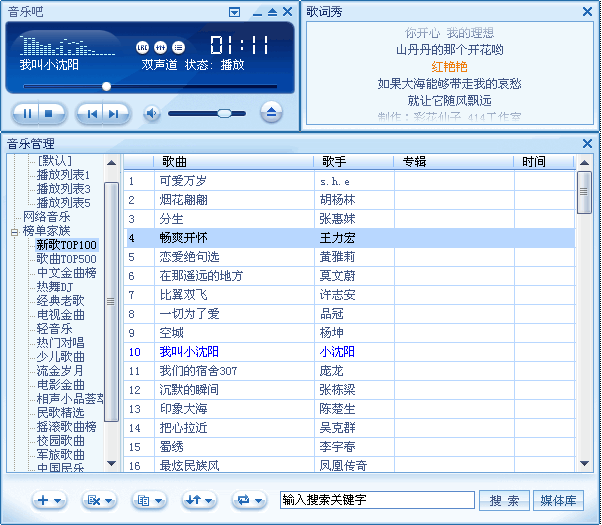
Task: Select the playing song 我叫小沈阳 in list
Action: 349,352
